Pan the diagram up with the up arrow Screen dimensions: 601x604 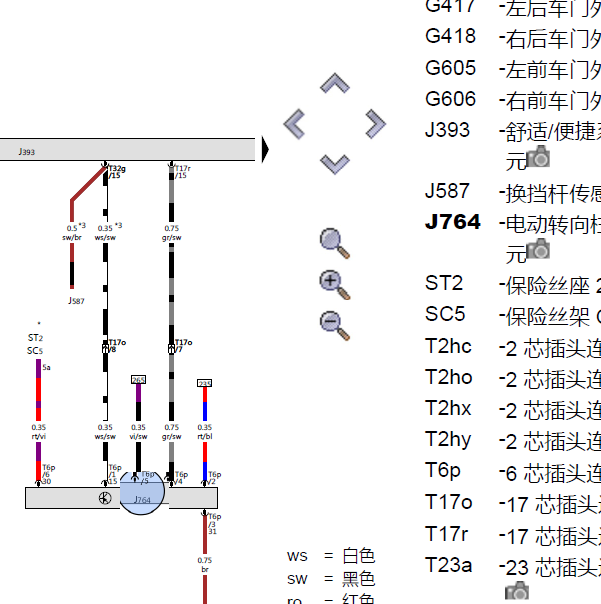click(335, 83)
